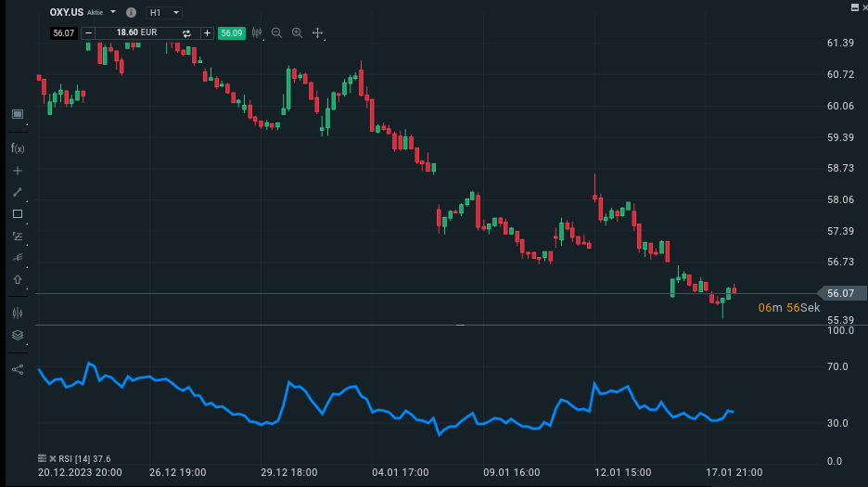
Task: Click the 12.01 15:00 time axis label
Action: point(623,472)
